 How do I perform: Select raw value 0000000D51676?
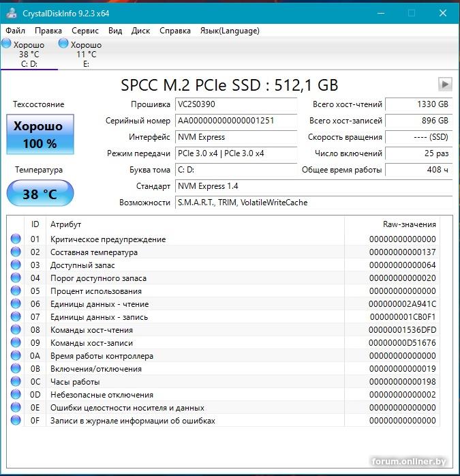pos(402,343)
